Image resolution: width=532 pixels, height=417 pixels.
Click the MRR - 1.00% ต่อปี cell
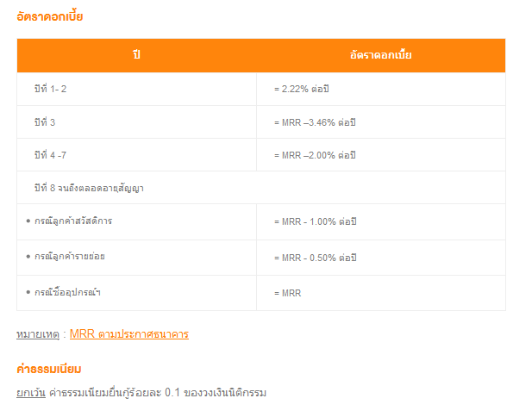[x=316, y=221]
